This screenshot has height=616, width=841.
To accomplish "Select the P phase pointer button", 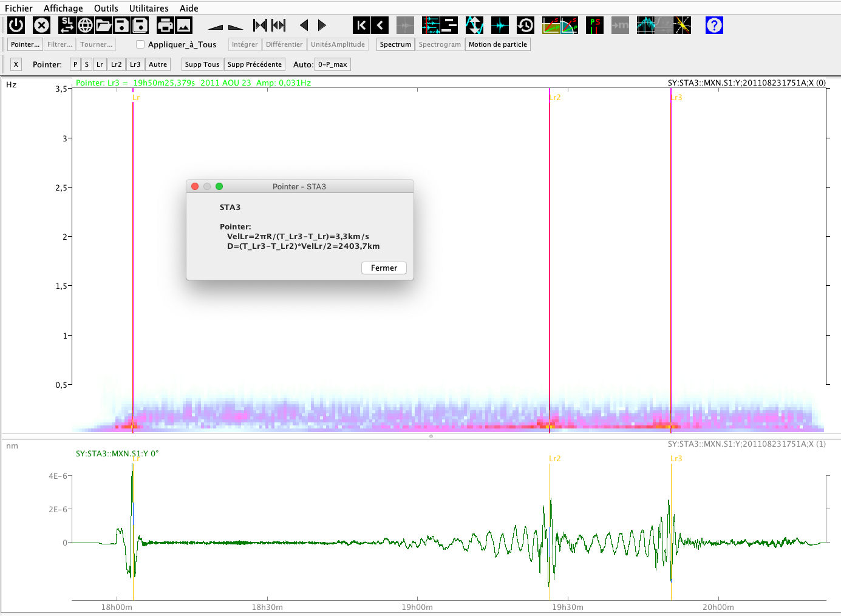I will click(x=75, y=64).
